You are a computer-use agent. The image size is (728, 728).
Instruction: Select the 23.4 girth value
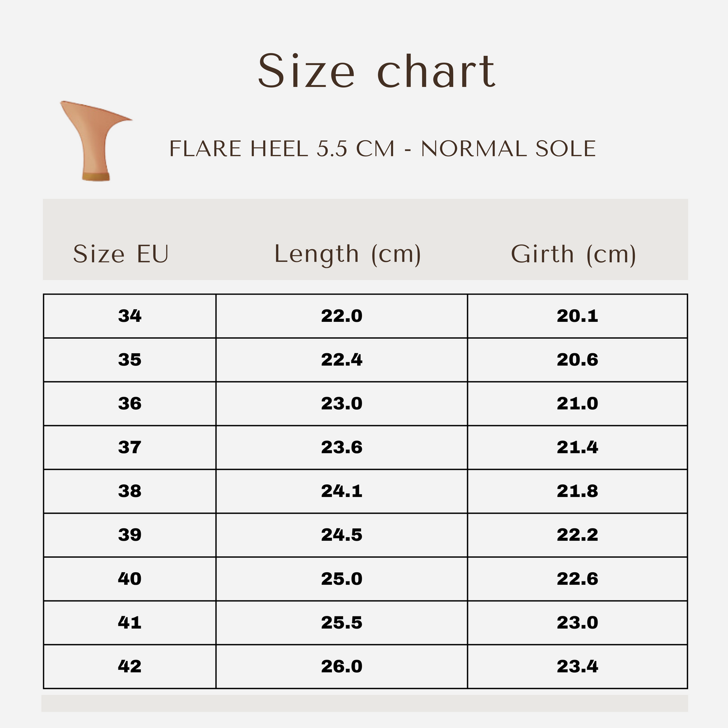[577, 666]
